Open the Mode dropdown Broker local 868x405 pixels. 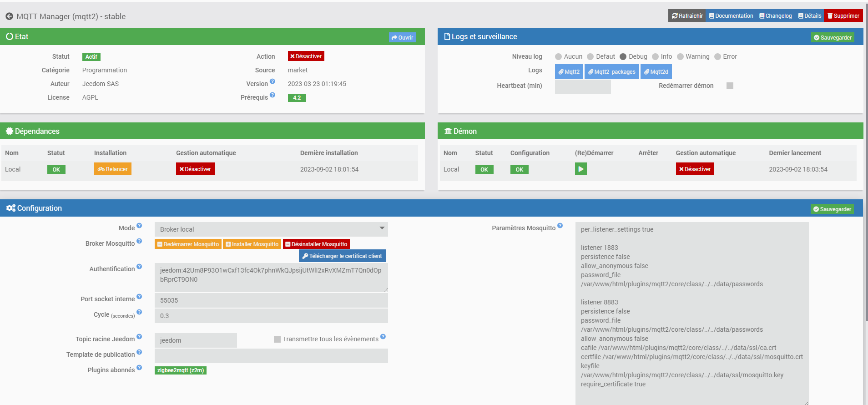click(271, 229)
